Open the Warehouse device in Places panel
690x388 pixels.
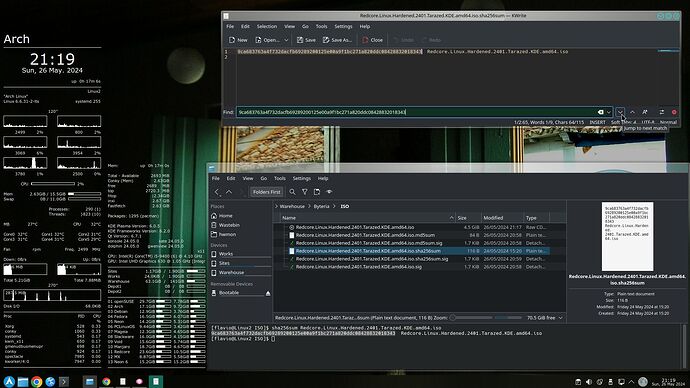[241, 273]
